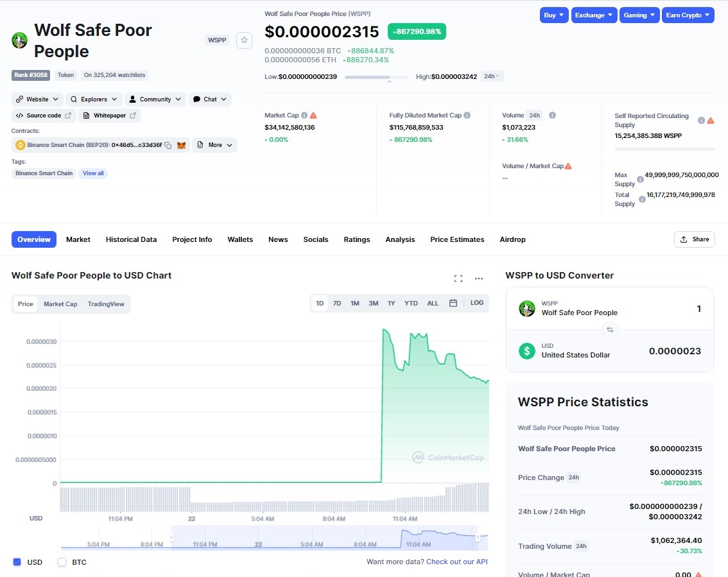Click View all tags
Image resolution: width=728 pixels, height=577 pixels.
(93, 173)
